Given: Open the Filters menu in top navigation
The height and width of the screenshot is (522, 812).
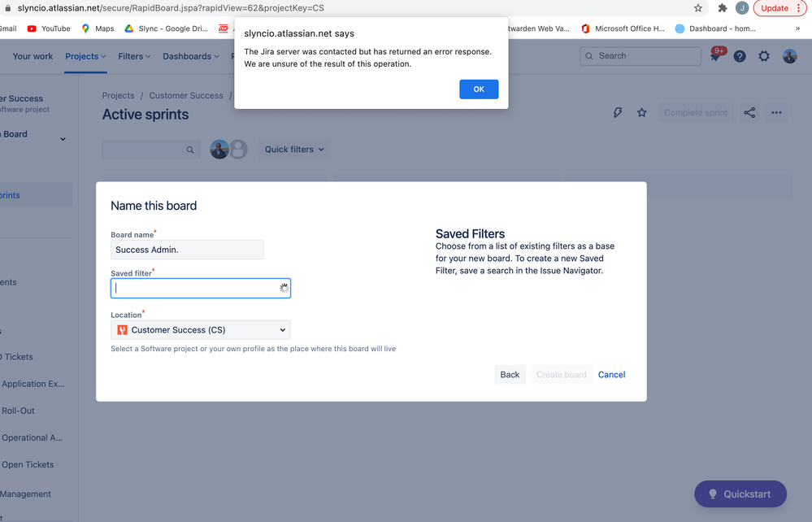Looking at the screenshot, I should (x=134, y=56).
